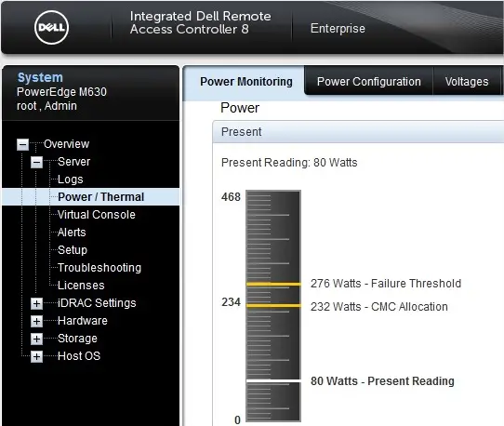Select Hardware in the tree
Viewport: 504px width, 426px height.
[83, 321]
